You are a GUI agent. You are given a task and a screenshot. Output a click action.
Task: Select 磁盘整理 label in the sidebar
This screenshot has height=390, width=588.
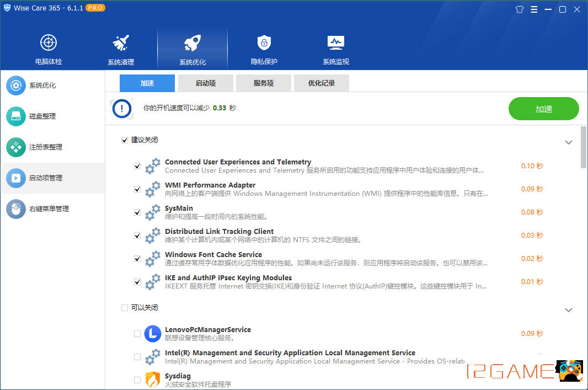pyautogui.click(x=42, y=116)
